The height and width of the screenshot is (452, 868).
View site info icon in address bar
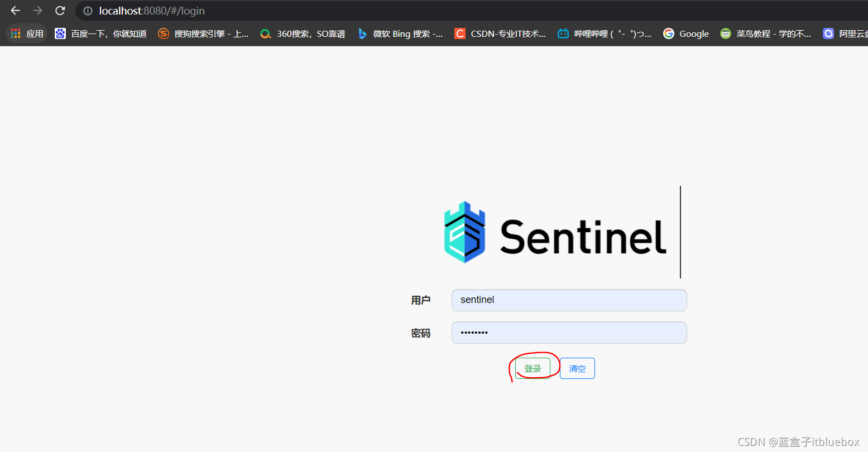[x=88, y=11]
